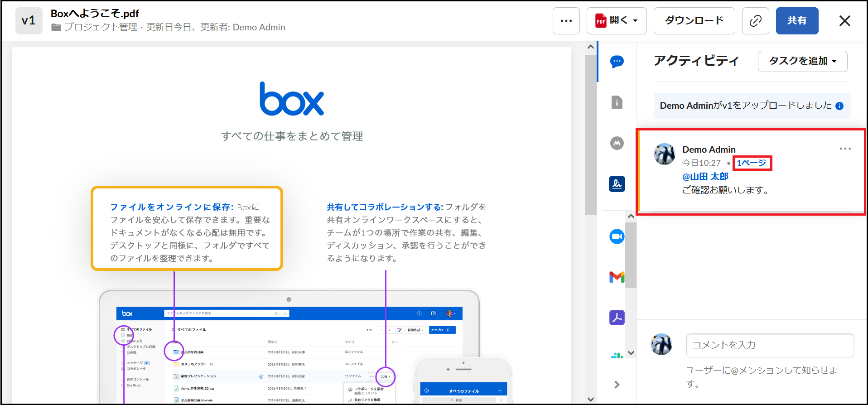
Task: Click the ダウンロード button
Action: point(694,21)
